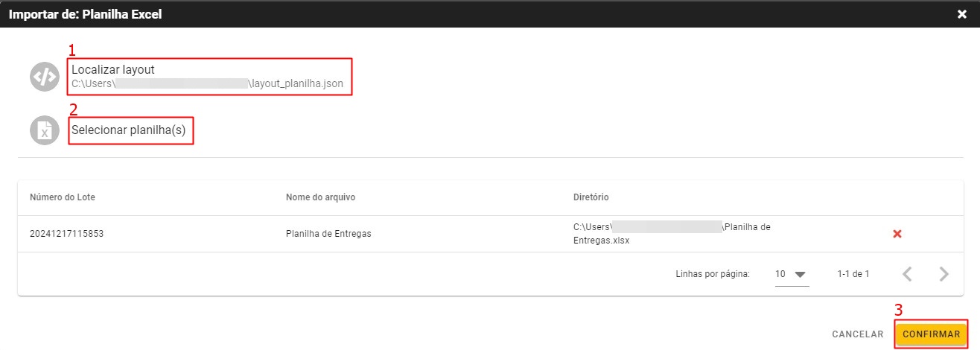
Task: Go to the next table page
Action: pyautogui.click(x=944, y=274)
